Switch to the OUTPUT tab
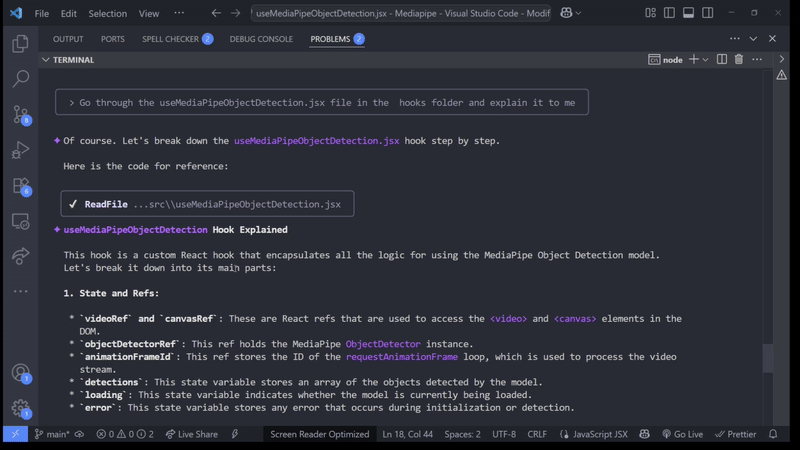The height and width of the screenshot is (450, 800). pos(68,39)
